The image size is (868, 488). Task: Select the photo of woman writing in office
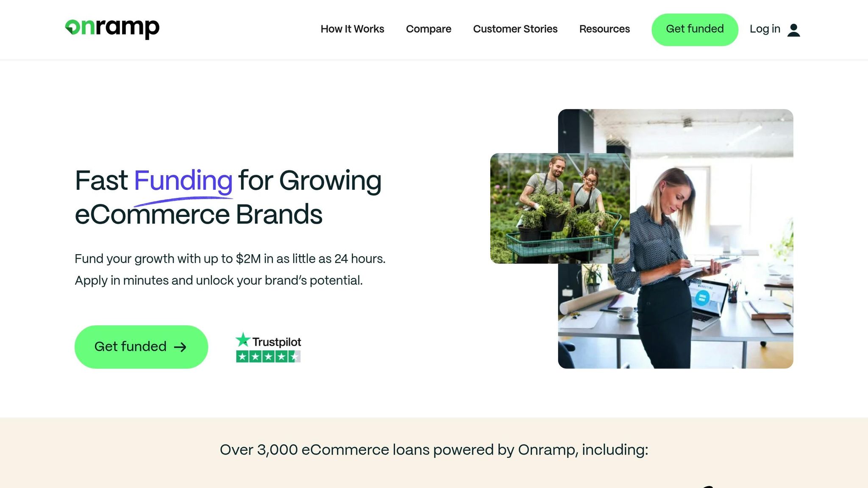(676, 238)
